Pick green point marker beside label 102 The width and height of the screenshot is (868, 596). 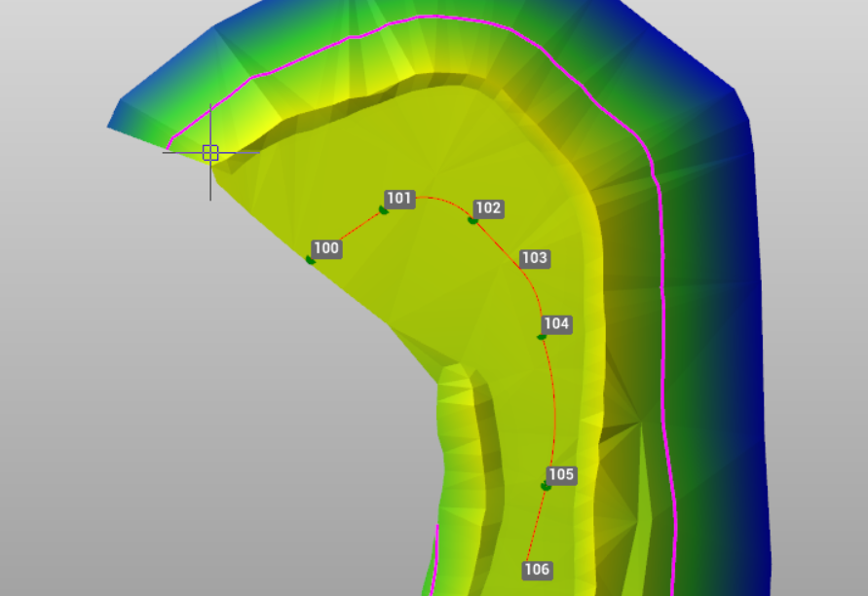(x=472, y=220)
